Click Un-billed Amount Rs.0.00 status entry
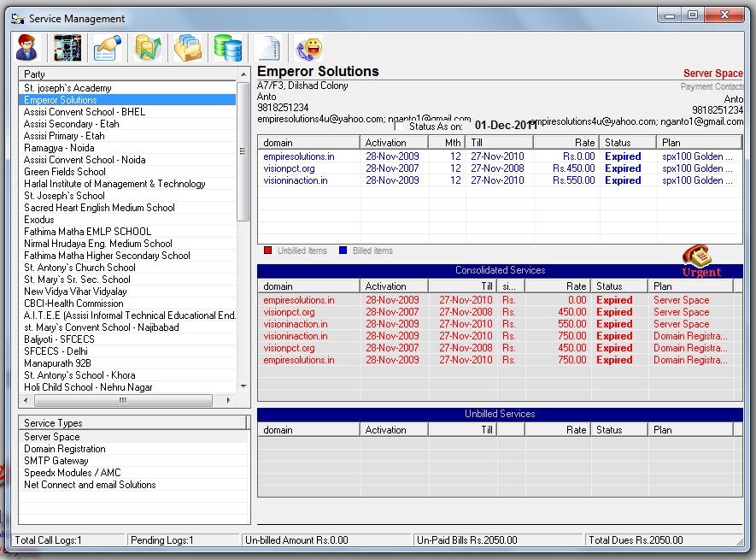Image resolution: width=756 pixels, height=560 pixels. tap(296, 540)
